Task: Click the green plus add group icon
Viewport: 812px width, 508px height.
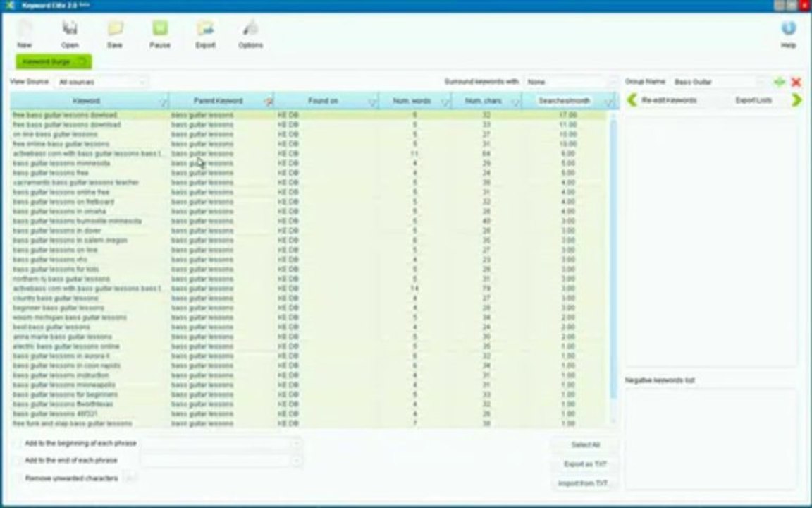Action: [x=779, y=82]
